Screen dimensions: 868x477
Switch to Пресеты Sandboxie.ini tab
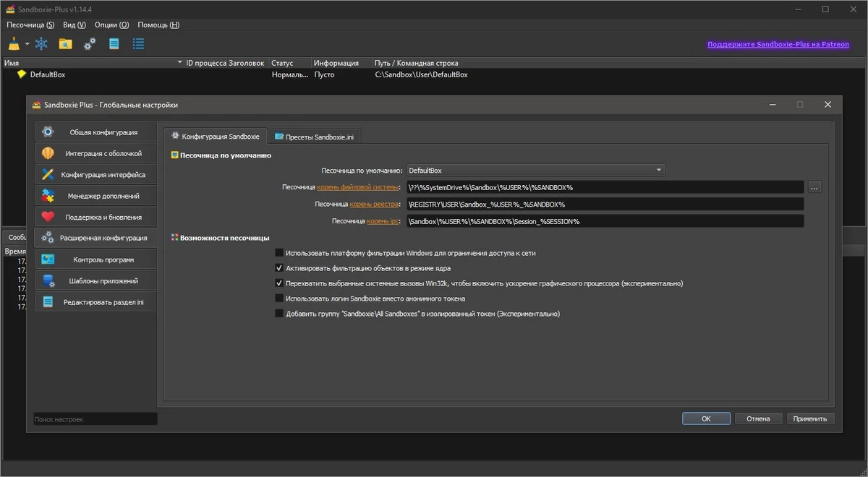[x=315, y=136]
